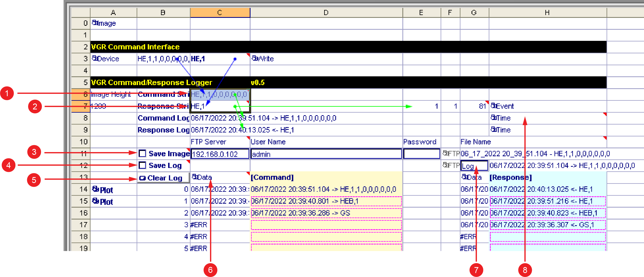Click the FTP Server address field
This screenshot has height=277, width=644.
point(219,154)
